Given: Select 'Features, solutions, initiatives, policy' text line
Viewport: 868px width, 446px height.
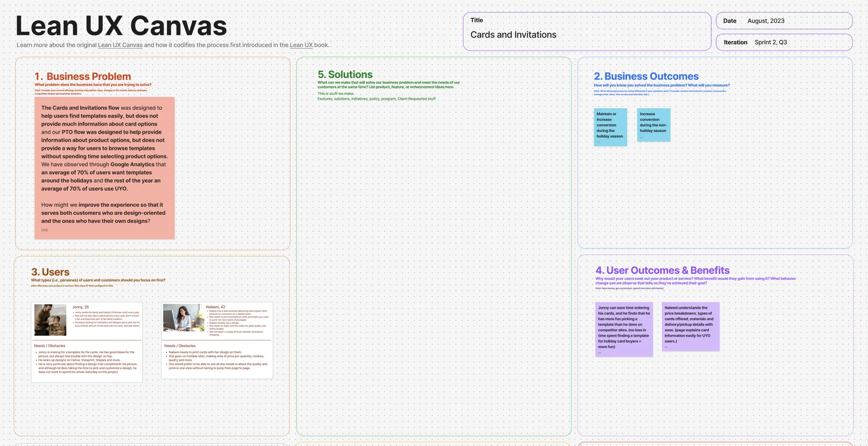Looking at the screenshot, I should [376, 99].
